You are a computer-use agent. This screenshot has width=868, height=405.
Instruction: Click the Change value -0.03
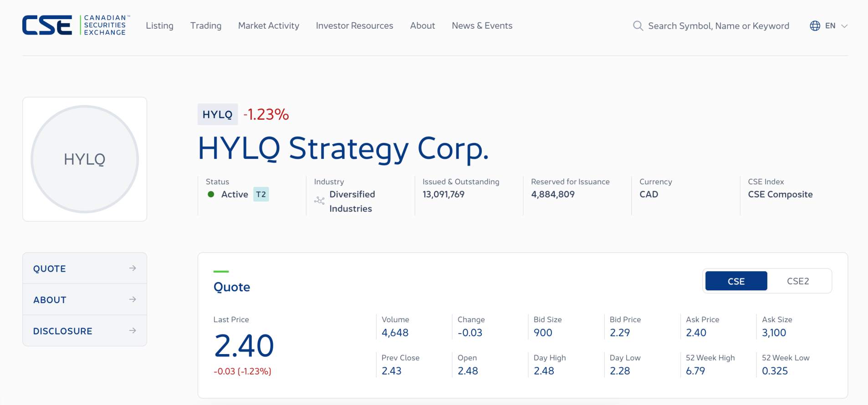[x=470, y=333]
